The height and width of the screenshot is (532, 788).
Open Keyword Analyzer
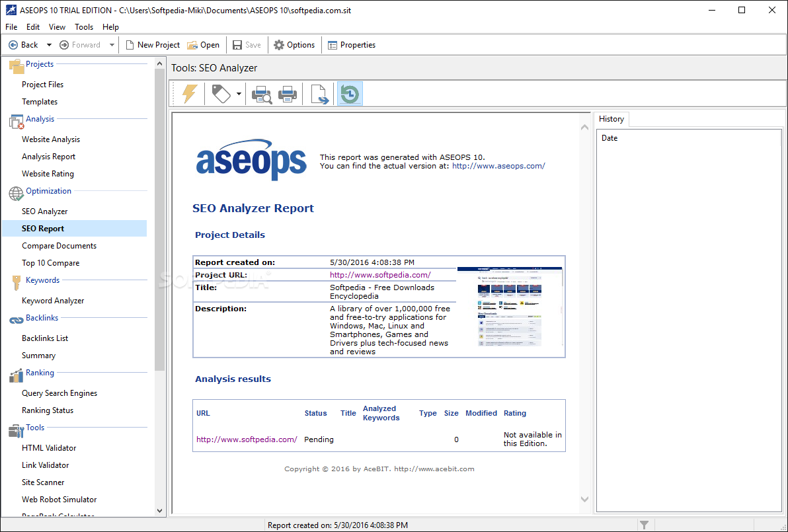click(x=54, y=301)
